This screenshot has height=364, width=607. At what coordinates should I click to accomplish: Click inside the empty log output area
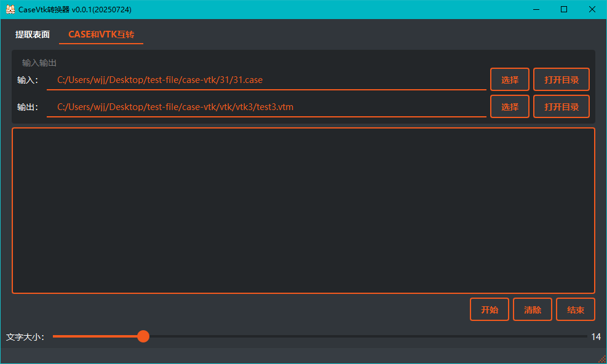tap(303, 210)
